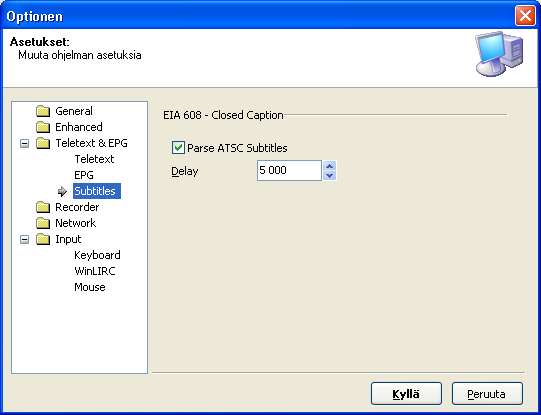Click the Input folder icon

[x=43, y=239]
